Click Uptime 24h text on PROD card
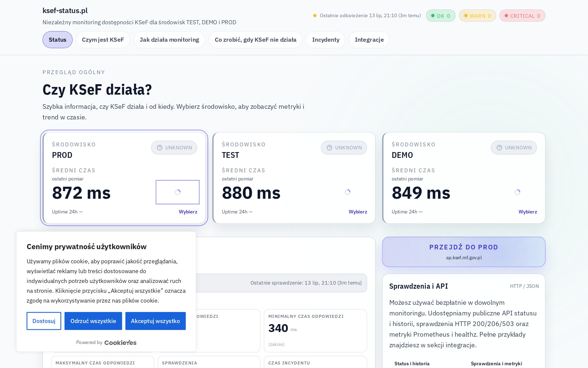 coord(67,212)
